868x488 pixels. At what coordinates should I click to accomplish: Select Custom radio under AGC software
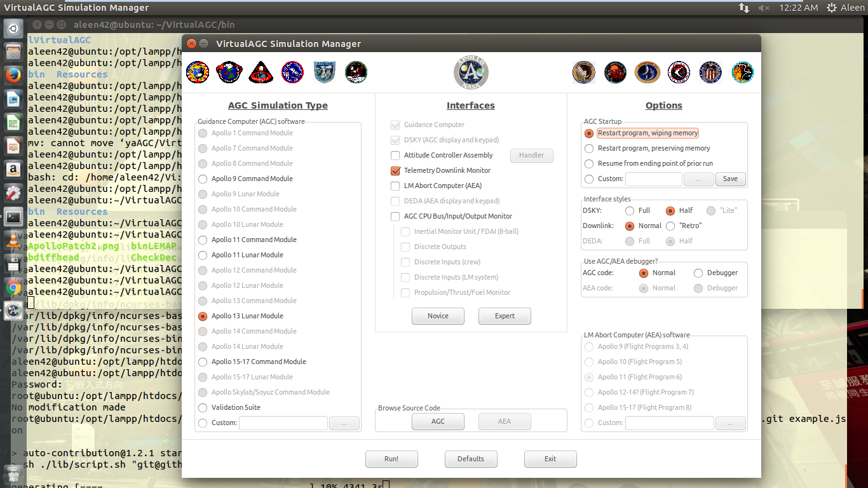point(203,423)
